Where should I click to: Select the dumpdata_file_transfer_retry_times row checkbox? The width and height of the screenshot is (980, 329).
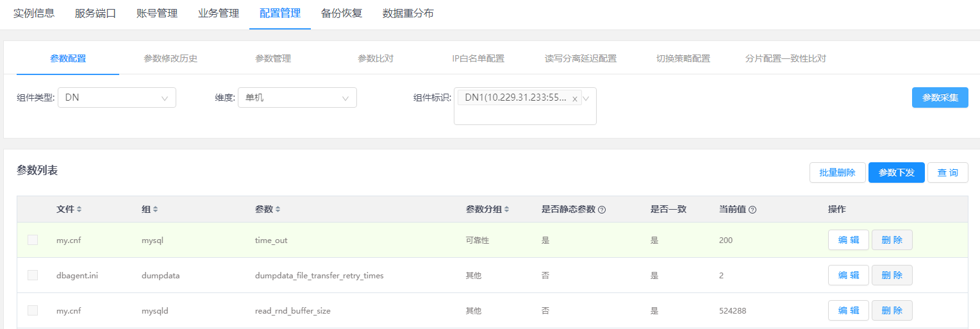pyautogui.click(x=33, y=275)
